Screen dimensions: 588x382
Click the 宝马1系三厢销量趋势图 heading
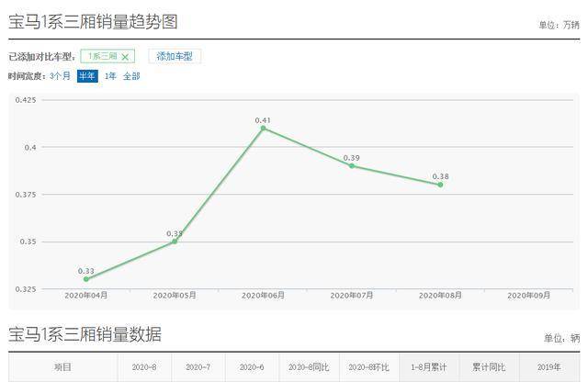click(x=93, y=22)
